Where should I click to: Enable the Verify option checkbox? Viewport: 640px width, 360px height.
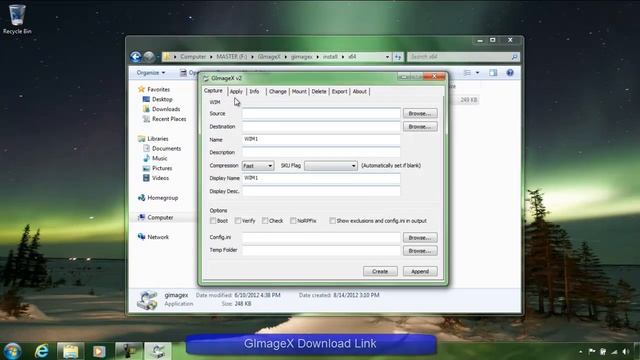click(238, 221)
